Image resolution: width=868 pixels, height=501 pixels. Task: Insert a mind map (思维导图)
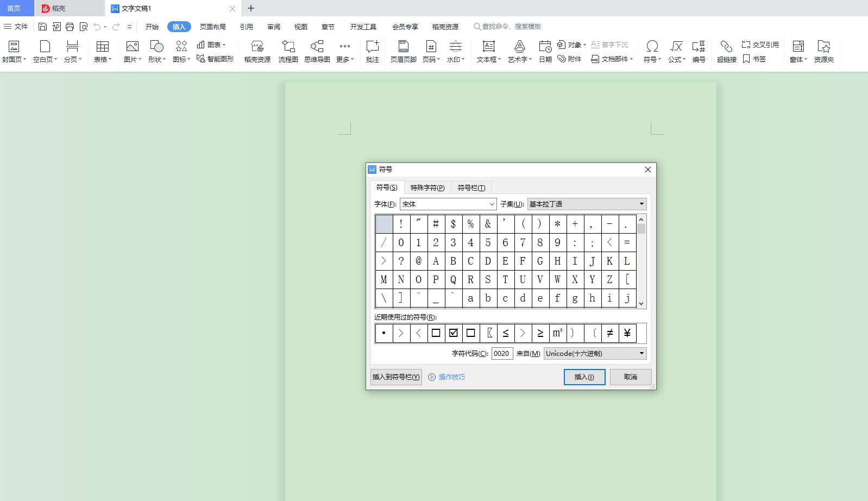click(317, 52)
